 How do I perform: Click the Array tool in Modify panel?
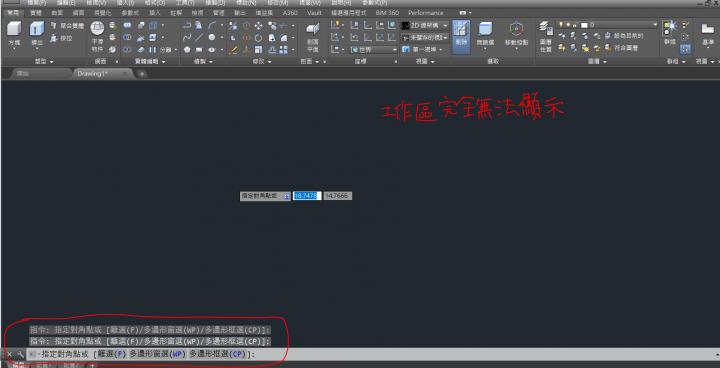click(283, 50)
